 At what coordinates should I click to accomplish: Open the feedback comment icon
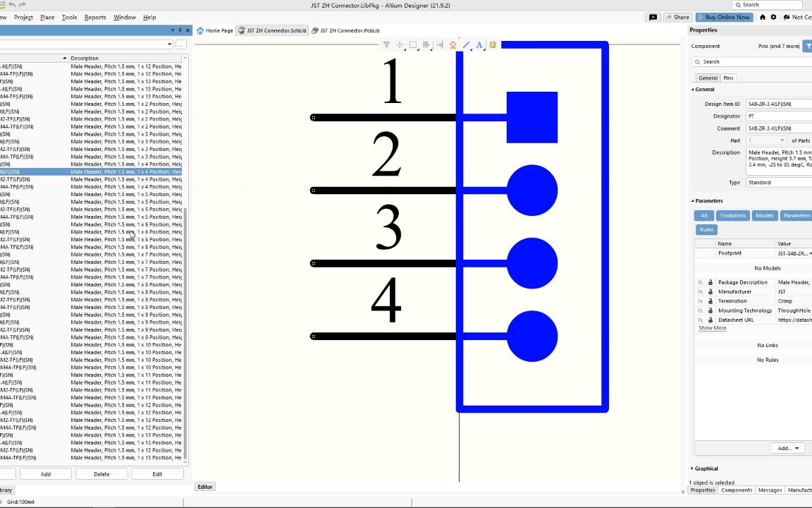pyautogui.click(x=653, y=17)
